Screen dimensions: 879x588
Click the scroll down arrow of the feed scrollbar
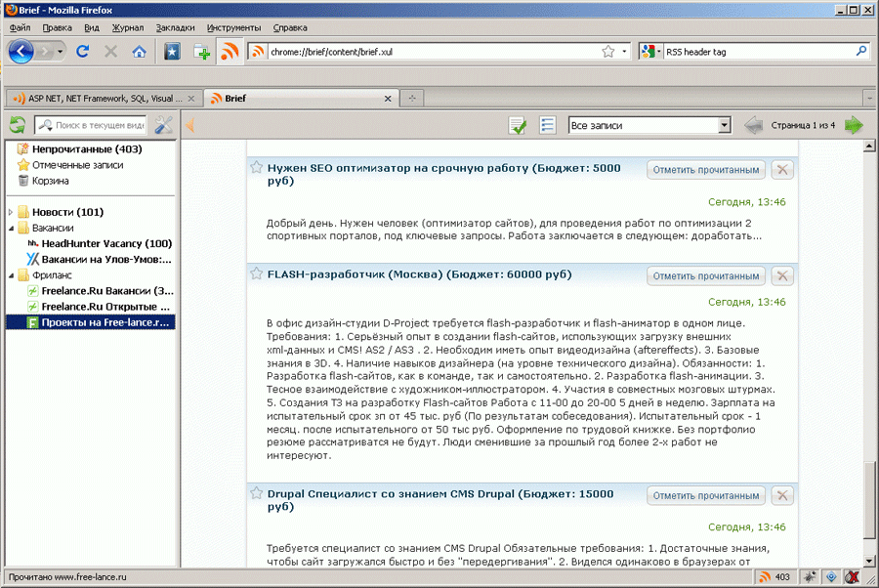tap(869, 561)
